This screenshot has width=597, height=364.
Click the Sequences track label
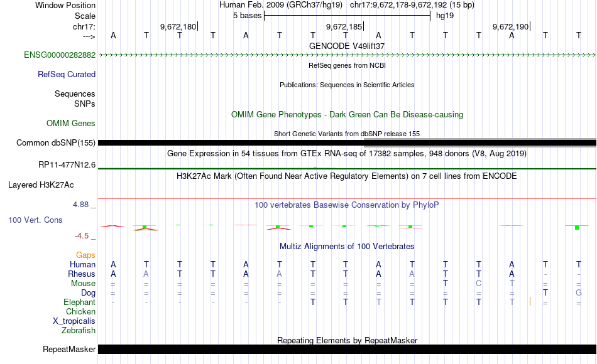coord(75,94)
